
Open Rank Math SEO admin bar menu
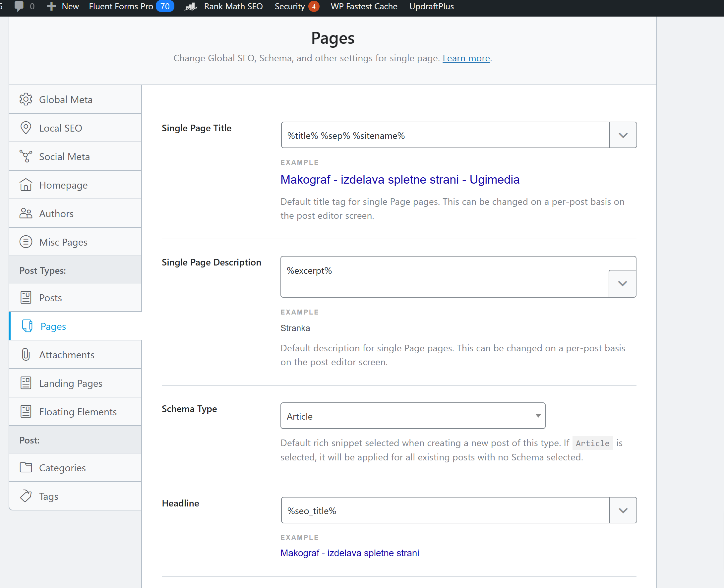pos(233,6)
